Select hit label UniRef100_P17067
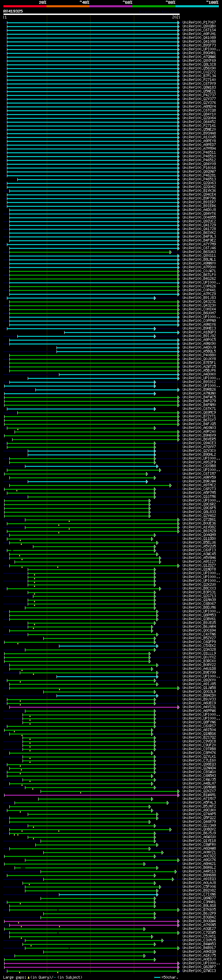Screen dimensions: 222x980 point(199,23)
